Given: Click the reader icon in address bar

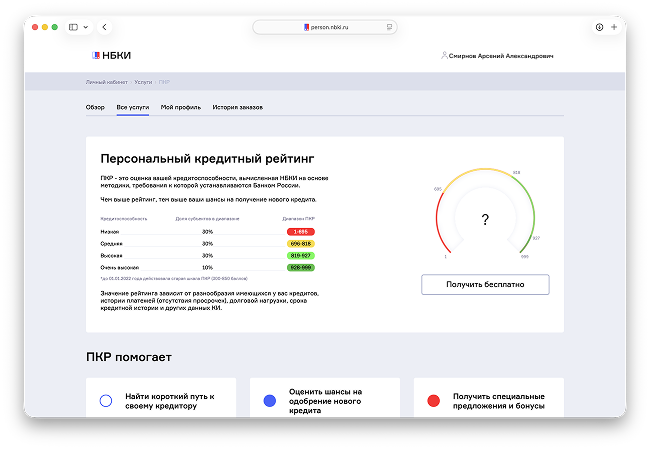Looking at the screenshot, I should [x=389, y=27].
